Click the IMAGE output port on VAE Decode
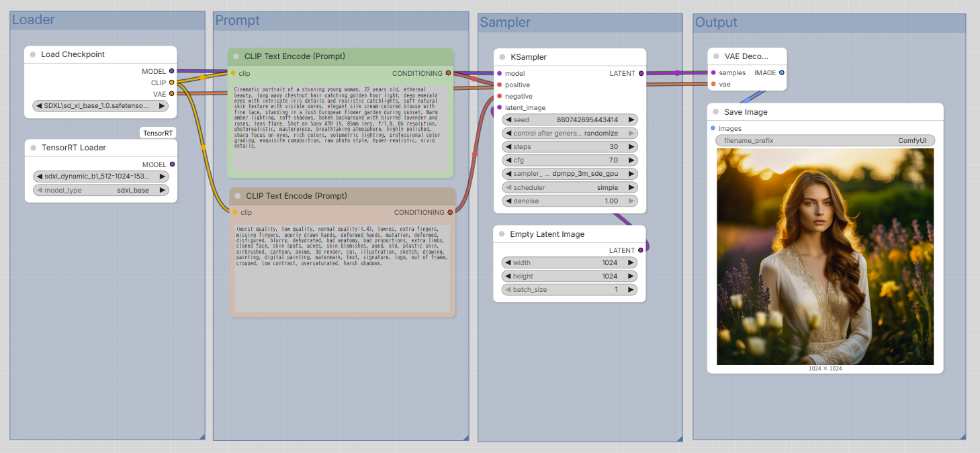Image resolution: width=980 pixels, height=453 pixels. (x=781, y=72)
